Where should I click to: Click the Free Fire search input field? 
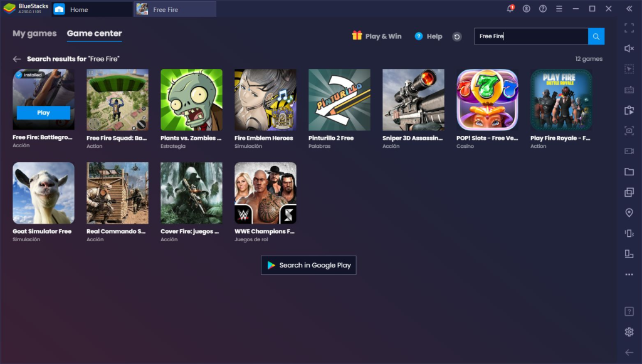530,36
